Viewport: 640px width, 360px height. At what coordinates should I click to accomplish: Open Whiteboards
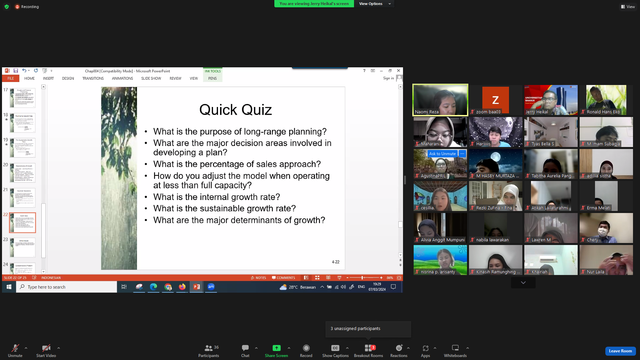tap(455, 350)
